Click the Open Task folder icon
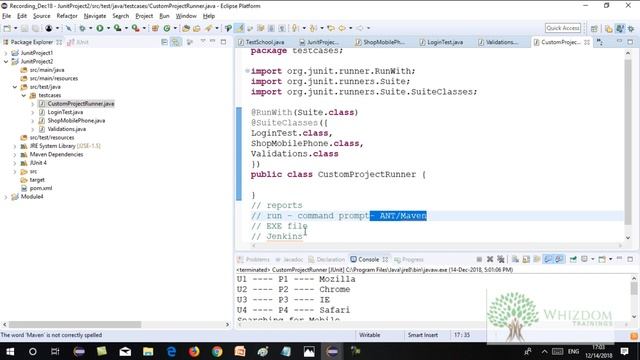This screenshot has width=640, height=360. pos(197,28)
